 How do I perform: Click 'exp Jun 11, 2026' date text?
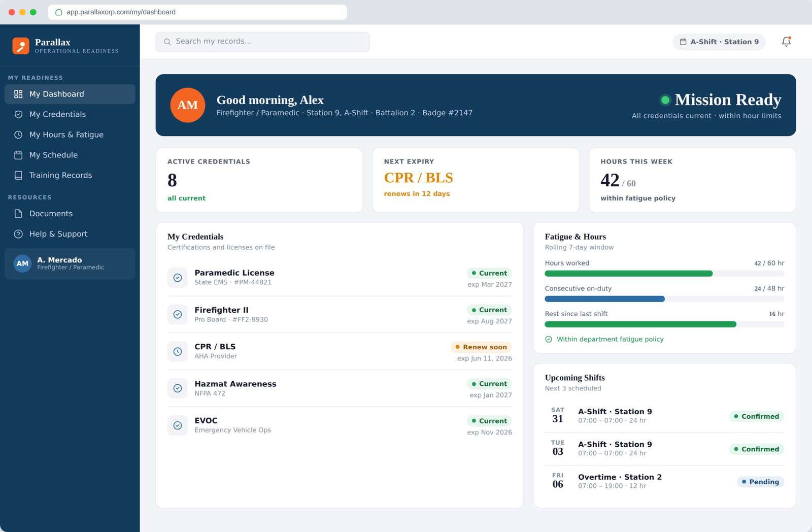[485, 358]
